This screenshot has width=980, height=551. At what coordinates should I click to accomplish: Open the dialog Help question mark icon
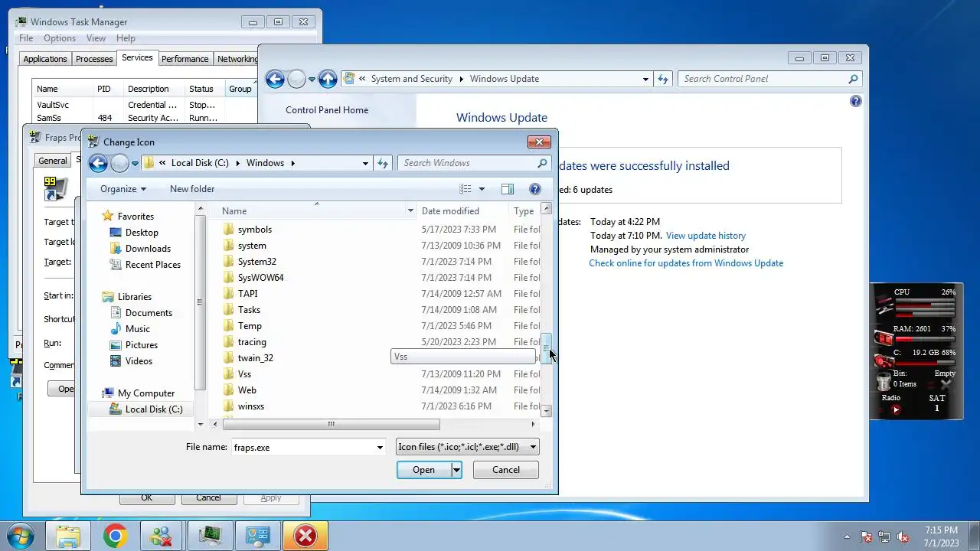(x=535, y=189)
